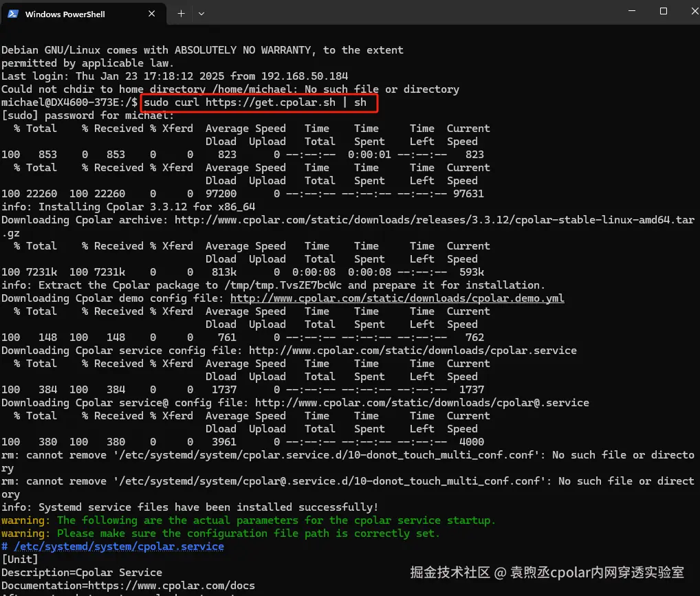Click 'permitted by applicable law.' line
The image size is (700, 596).
[87, 63]
